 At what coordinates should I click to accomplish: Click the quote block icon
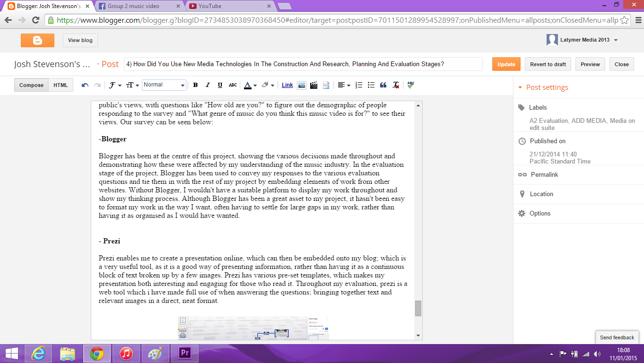pos(383,85)
